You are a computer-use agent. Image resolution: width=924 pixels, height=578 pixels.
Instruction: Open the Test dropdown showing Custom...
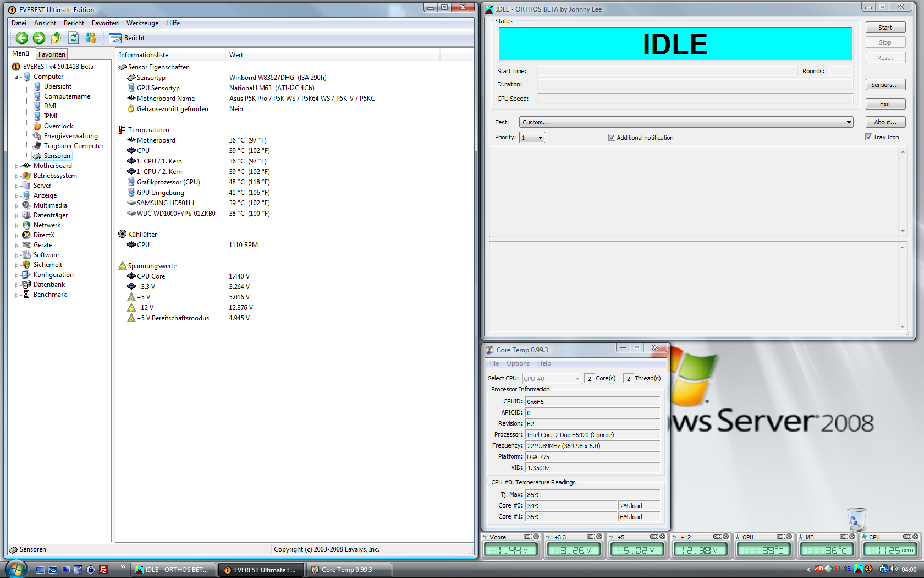[686, 122]
